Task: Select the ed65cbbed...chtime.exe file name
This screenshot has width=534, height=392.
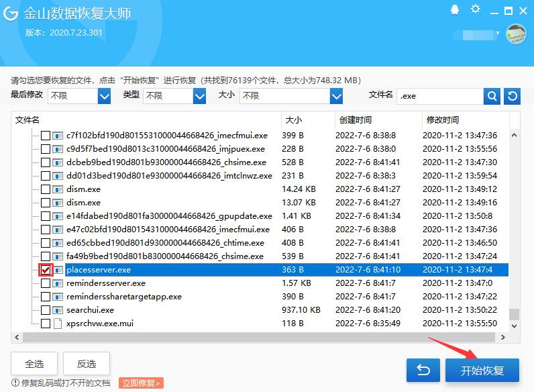Action: click(165, 243)
